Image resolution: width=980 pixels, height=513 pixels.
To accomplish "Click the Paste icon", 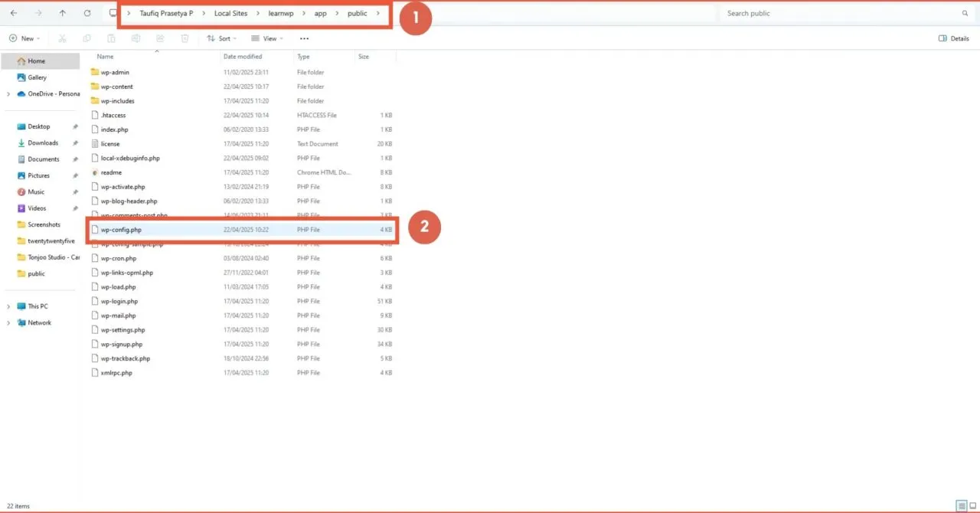I will [111, 38].
